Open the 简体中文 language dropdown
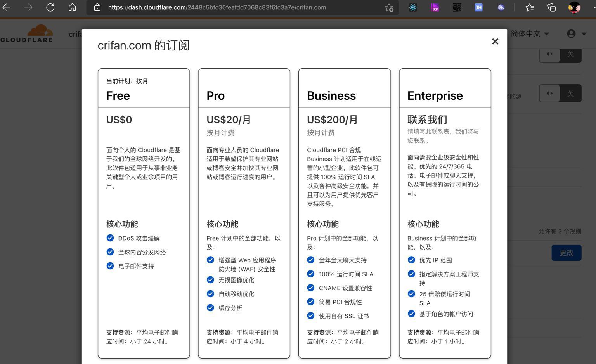 pyautogui.click(x=530, y=34)
